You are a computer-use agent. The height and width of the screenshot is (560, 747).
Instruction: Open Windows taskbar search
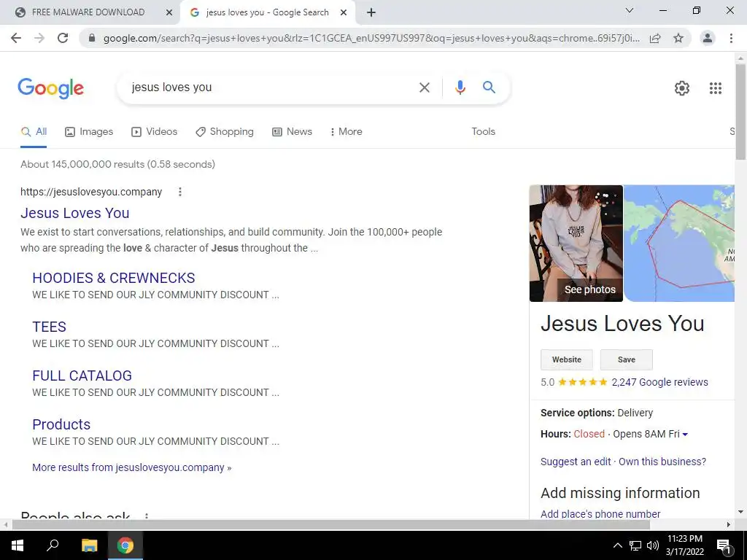[x=53, y=545]
